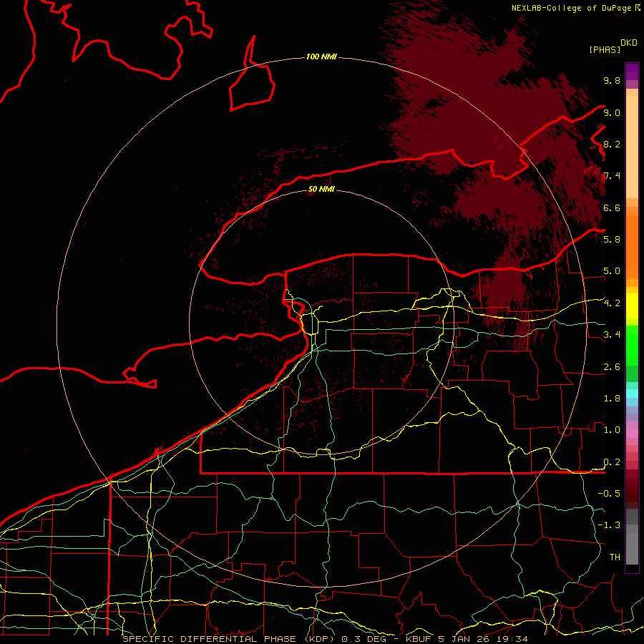Select the 8.2 scale value
644x644 pixels.
(x=612, y=144)
